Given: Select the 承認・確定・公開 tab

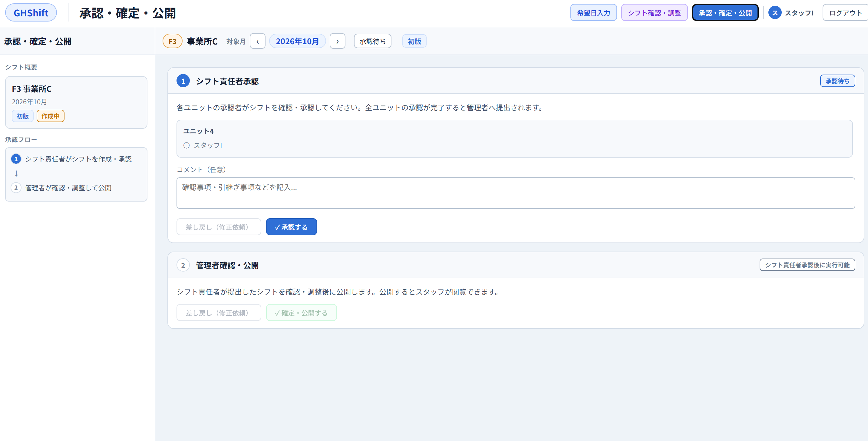Looking at the screenshot, I should point(725,13).
